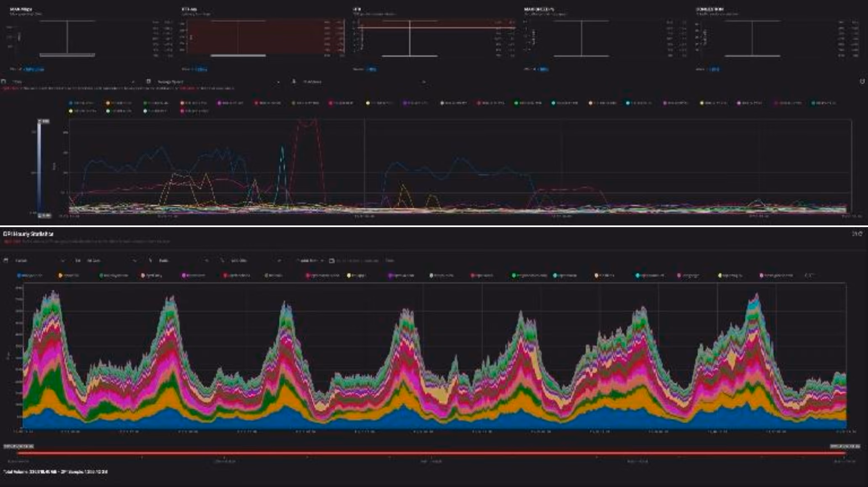Click the third toolbar icon next to the Radio selector

pos(150,260)
